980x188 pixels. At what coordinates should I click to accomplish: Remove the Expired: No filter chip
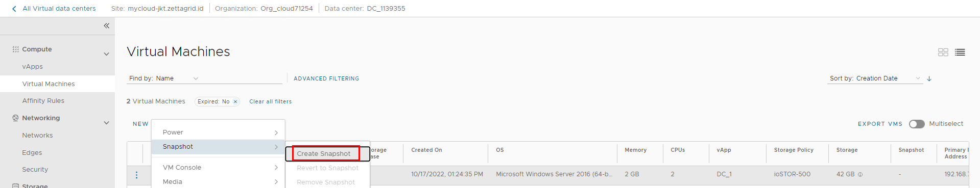pos(235,101)
